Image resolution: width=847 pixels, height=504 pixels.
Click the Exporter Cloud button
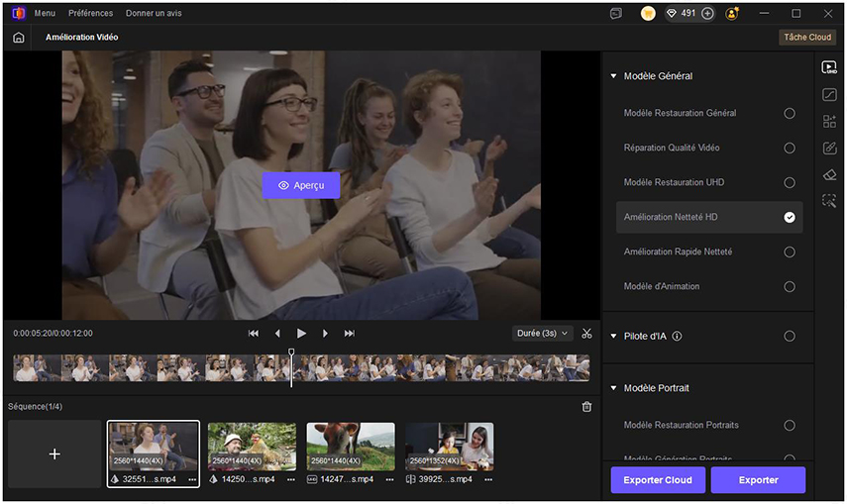point(658,480)
